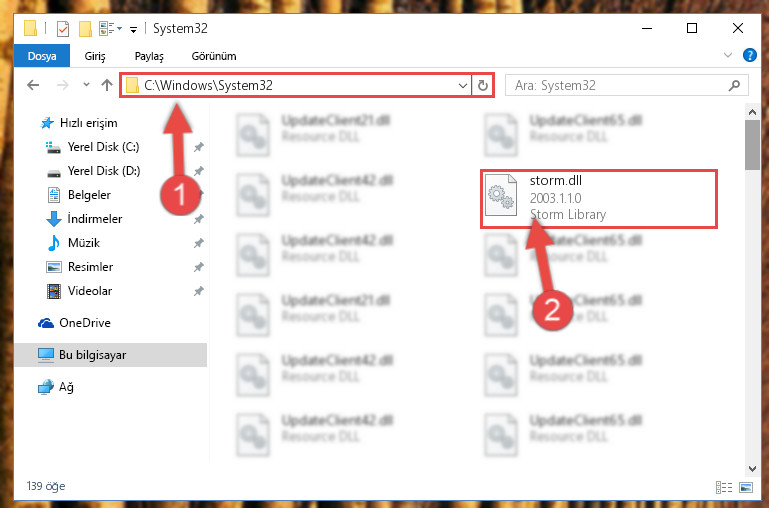769x508 pixels.
Task: Click the vertical scrollbar thumb
Action: click(752, 145)
